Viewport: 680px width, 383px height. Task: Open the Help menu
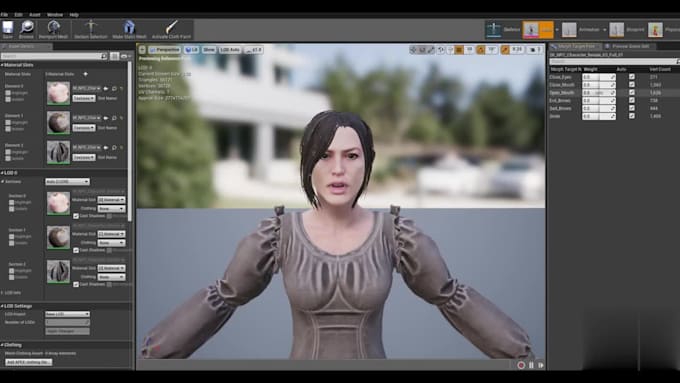point(74,15)
